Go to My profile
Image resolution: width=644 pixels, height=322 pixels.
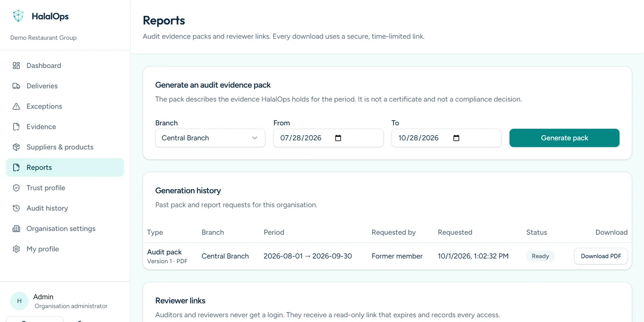pos(65,249)
